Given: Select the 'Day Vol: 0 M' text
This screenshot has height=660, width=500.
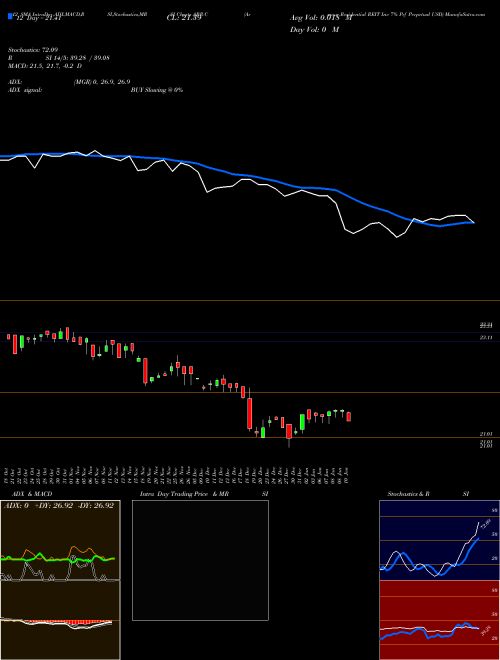Looking at the screenshot, I should click(314, 30).
